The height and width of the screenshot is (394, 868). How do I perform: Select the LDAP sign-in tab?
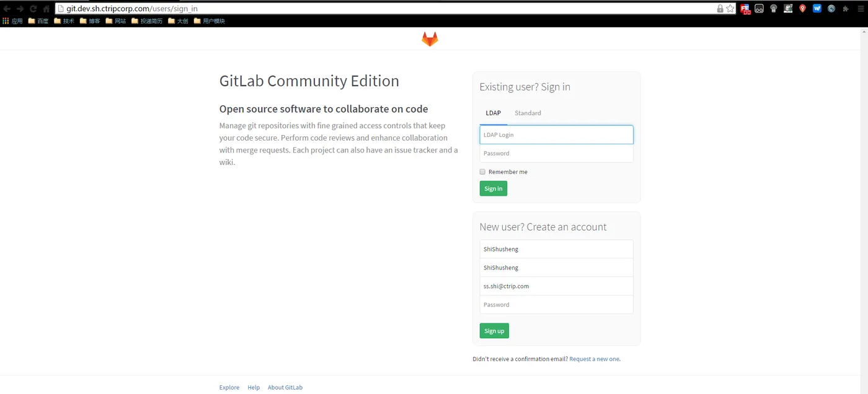click(x=493, y=113)
